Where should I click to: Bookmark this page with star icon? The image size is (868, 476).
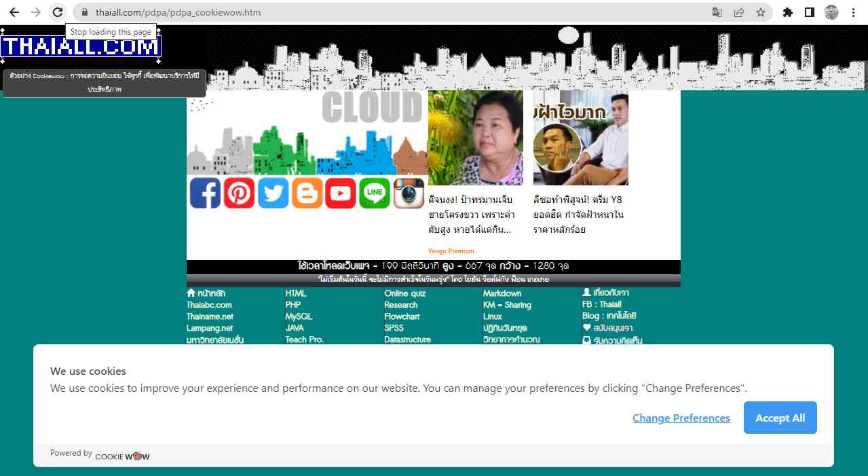tap(761, 12)
